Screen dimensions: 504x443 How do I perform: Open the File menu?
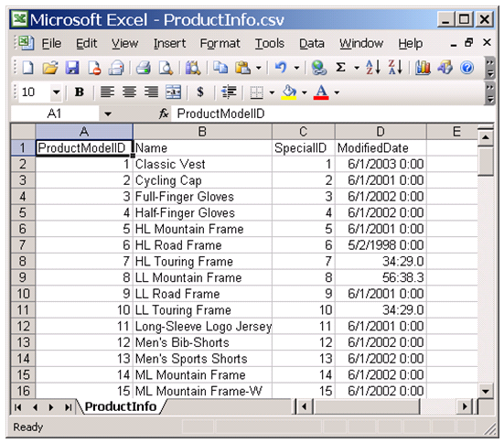(51, 43)
